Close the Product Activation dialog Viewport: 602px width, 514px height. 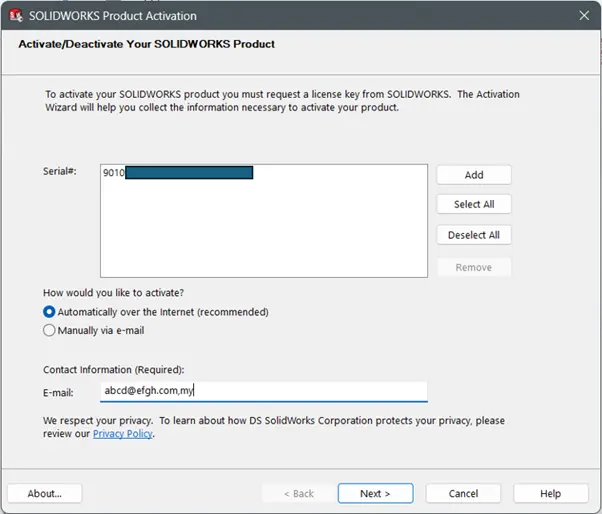[584, 15]
